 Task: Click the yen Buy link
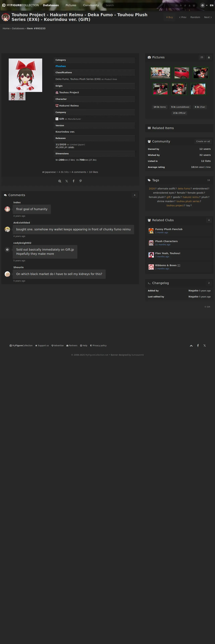pos(169,17)
